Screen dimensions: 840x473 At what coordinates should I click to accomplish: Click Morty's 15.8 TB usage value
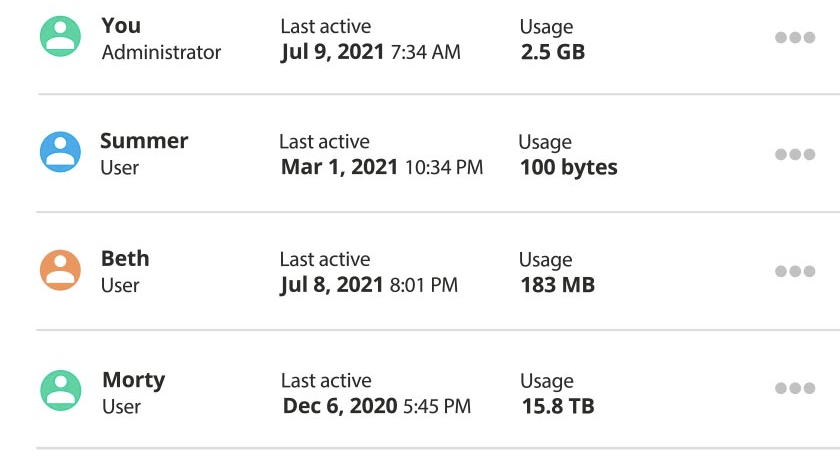coord(558,407)
